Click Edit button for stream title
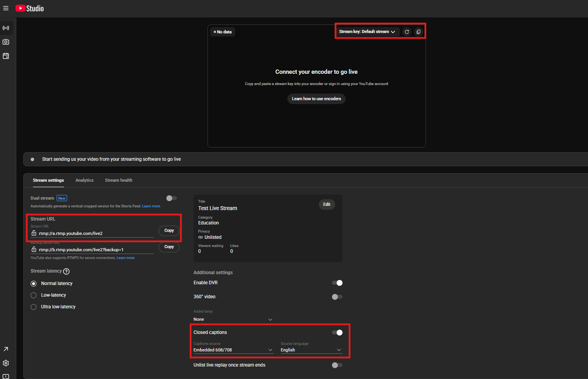This screenshot has width=588, height=379. coord(327,204)
